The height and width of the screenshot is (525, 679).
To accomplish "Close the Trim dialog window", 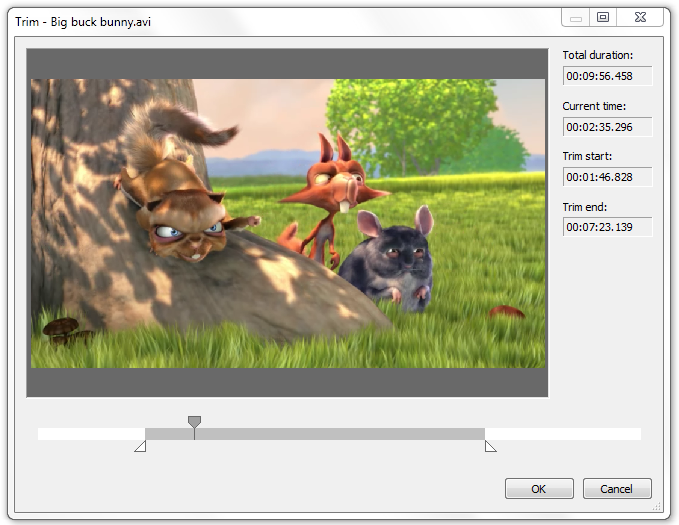I will pos(640,17).
